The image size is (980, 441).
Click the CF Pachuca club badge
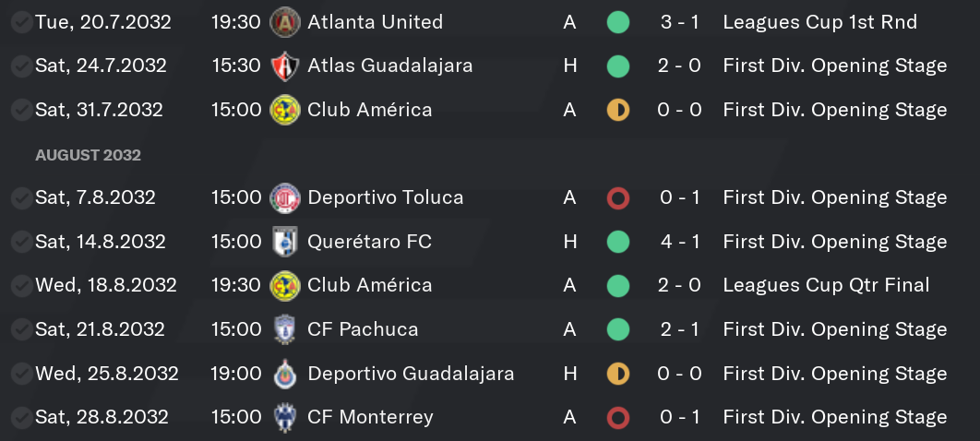click(284, 329)
